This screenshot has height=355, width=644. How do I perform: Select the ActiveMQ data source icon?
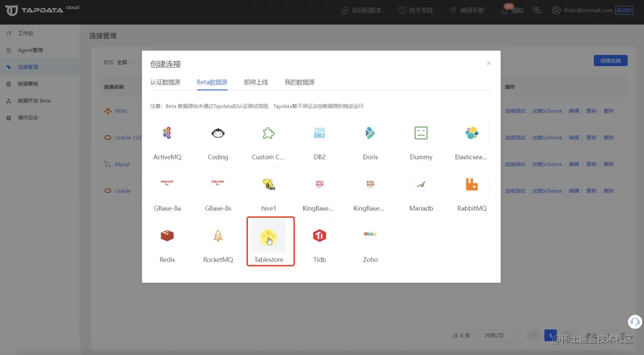pos(167,133)
